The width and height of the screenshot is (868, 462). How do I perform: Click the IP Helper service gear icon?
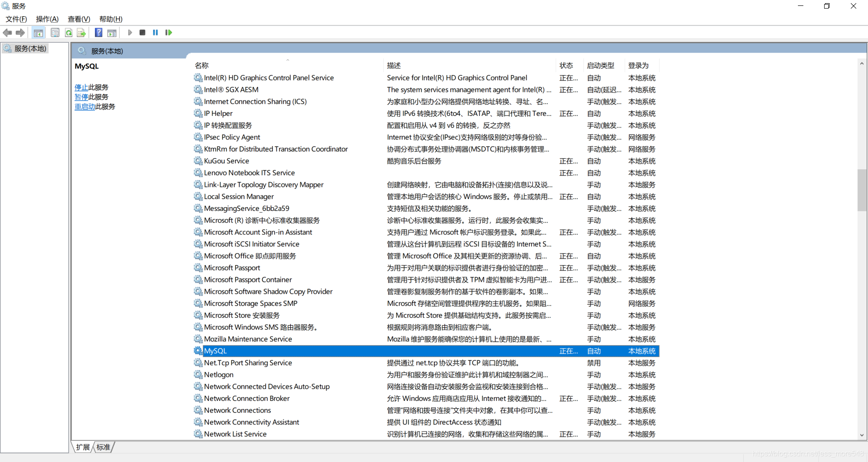pyautogui.click(x=198, y=113)
